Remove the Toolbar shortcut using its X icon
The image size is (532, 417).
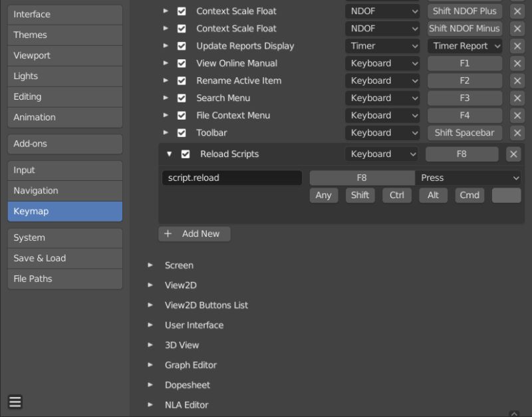517,132
